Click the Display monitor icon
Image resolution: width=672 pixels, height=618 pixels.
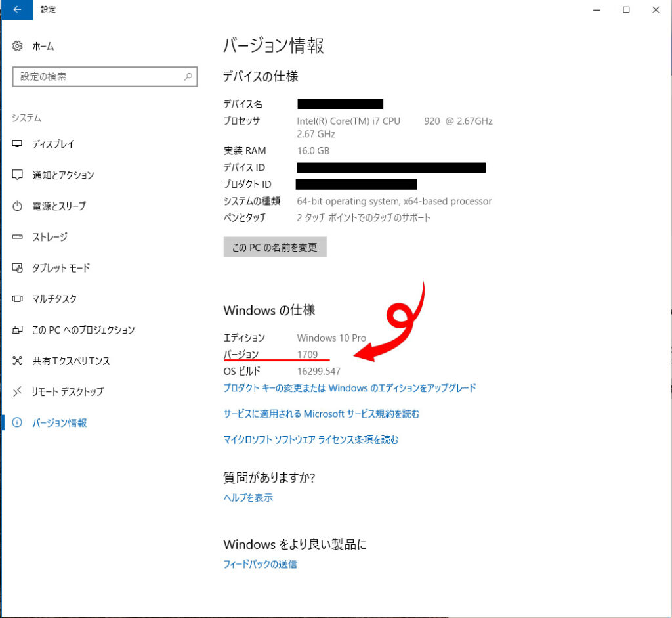pyautogui.click(x=17, y=144)
